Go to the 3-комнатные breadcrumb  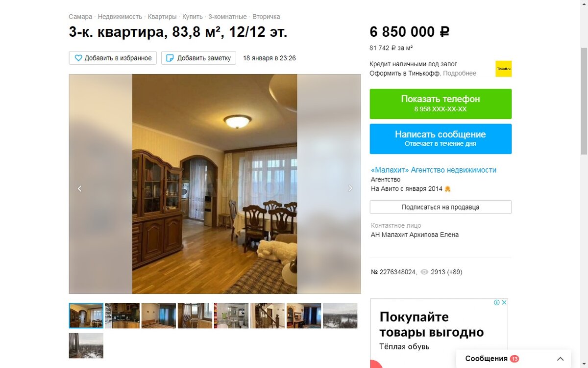coord(227,17)
